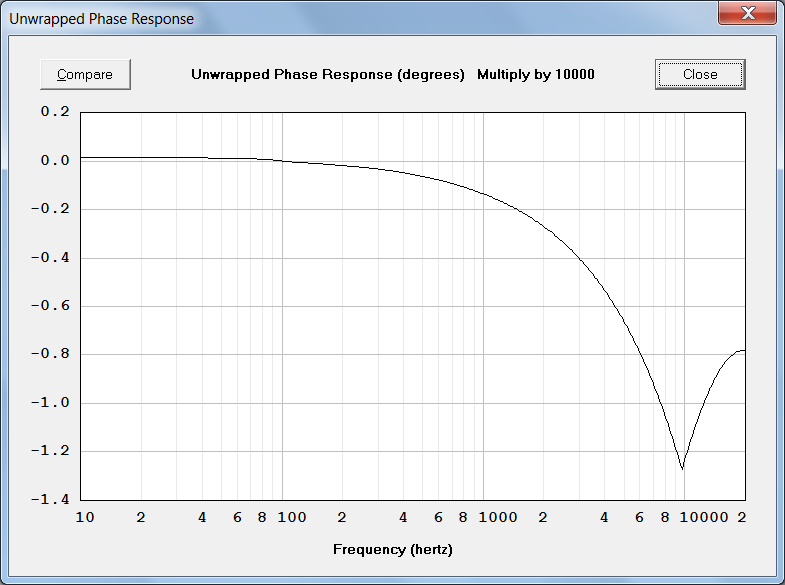The width and height of the screenshot is (785, 585).
Task: Click the -0.8 y-axis value
Action: click(50, 354)
